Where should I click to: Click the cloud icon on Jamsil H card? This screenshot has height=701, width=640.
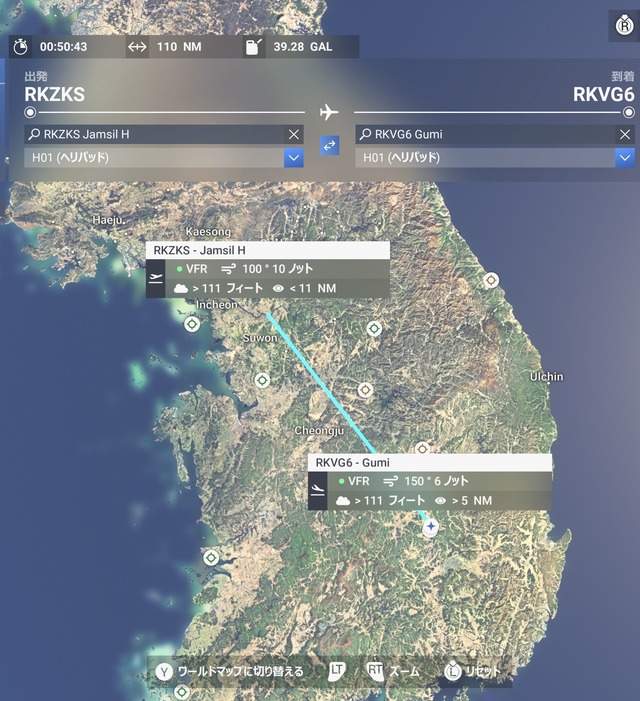click(x=181, y=288)
